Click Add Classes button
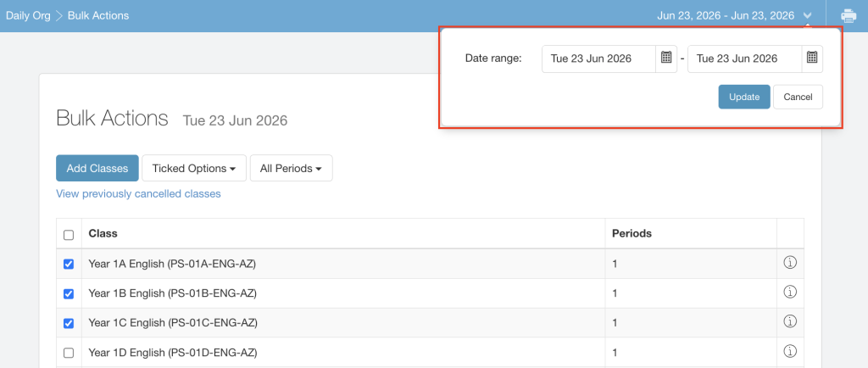Viewport: 868px width, 368px height. [97, 168]
